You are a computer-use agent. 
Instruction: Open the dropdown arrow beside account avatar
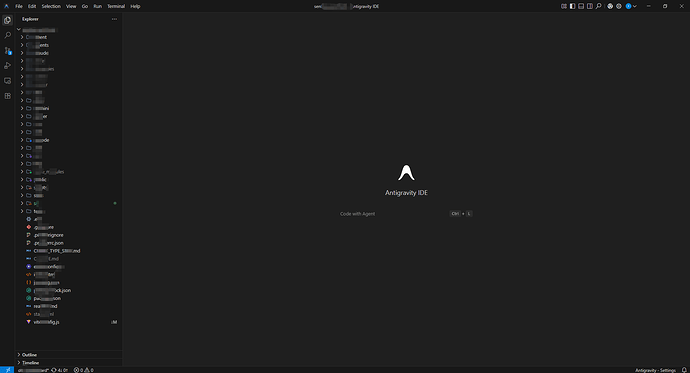click(x=635, y=6)
